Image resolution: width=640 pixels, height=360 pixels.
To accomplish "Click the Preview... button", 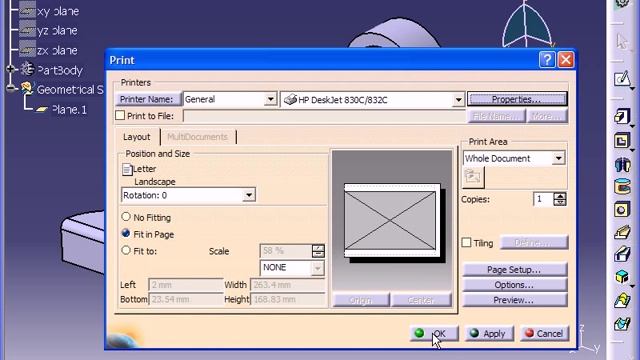I will 514,300.
